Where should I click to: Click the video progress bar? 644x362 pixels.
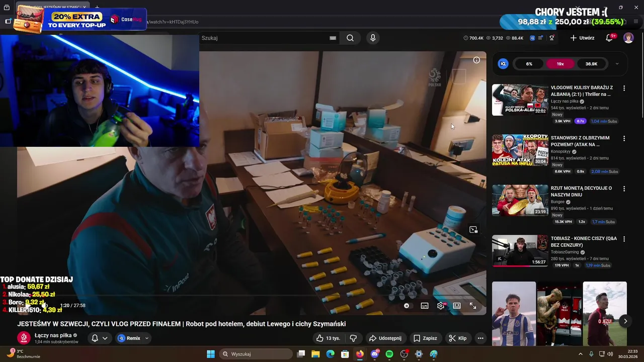252,296
